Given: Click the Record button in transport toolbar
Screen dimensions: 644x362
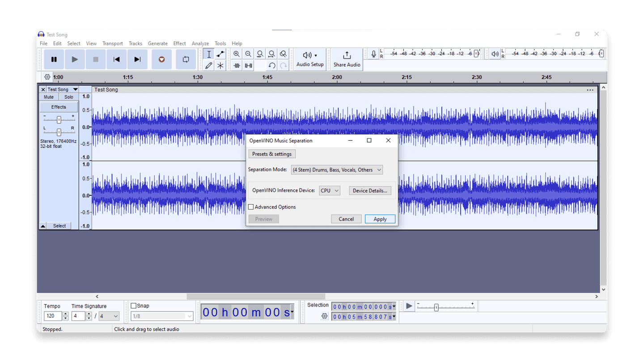Looking at the screenshot, I should click(161, 59).
